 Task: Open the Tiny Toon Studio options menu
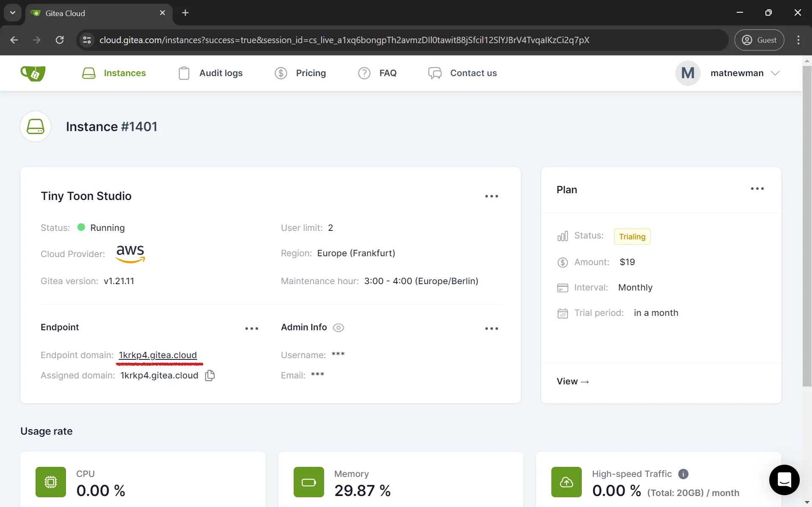coord(492,196)
